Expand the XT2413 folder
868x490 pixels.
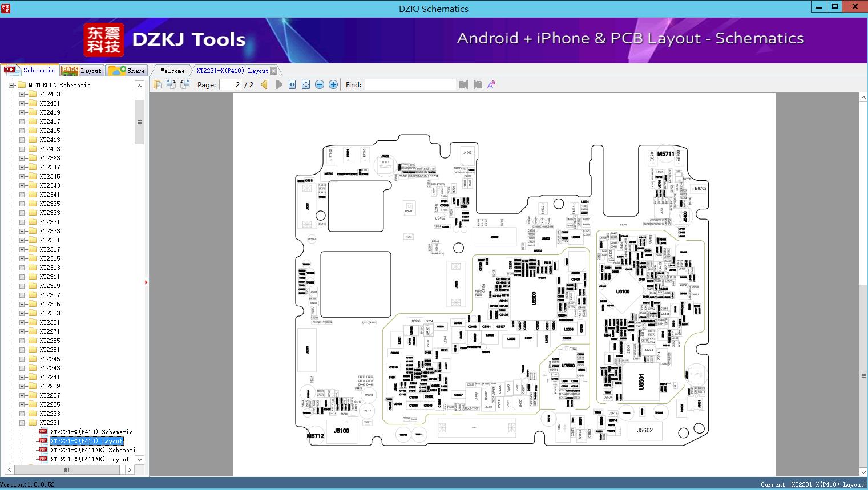pos(22,140)
